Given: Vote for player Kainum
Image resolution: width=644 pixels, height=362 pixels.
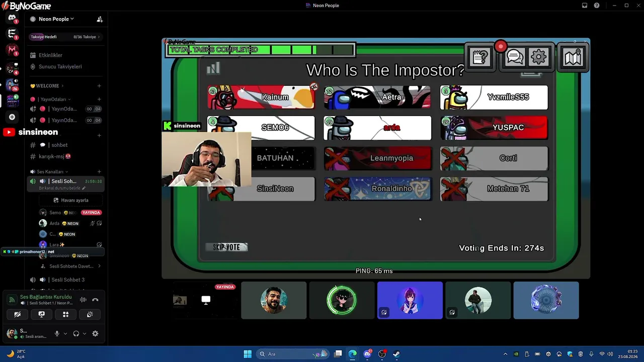Looking at the screenshot, I should 261,97.
